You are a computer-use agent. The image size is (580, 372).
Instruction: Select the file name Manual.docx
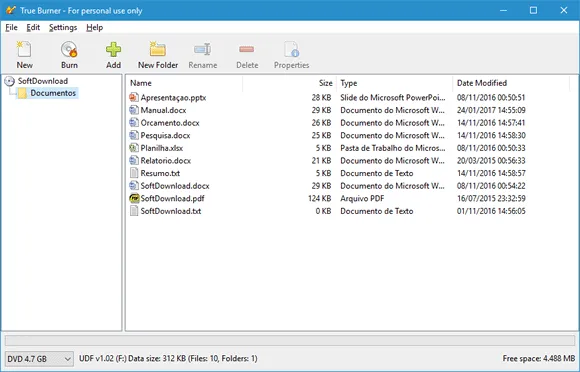(x=163, y=110)
